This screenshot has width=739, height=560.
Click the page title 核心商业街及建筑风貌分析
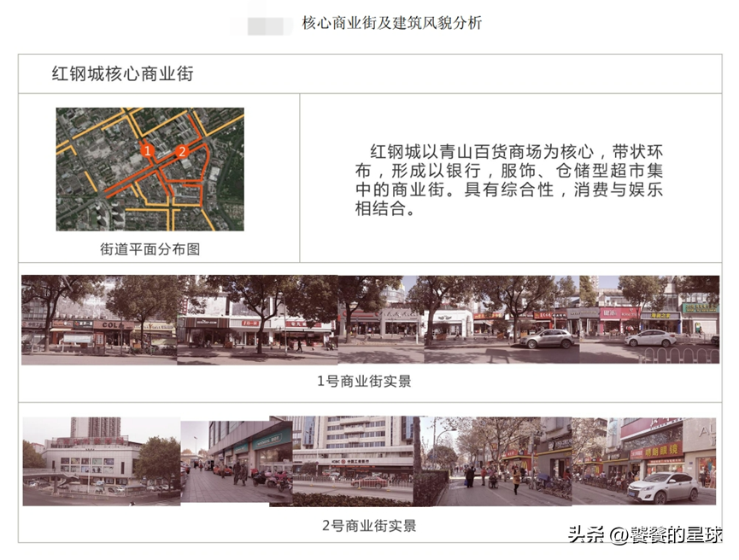(x=392, y=24)
